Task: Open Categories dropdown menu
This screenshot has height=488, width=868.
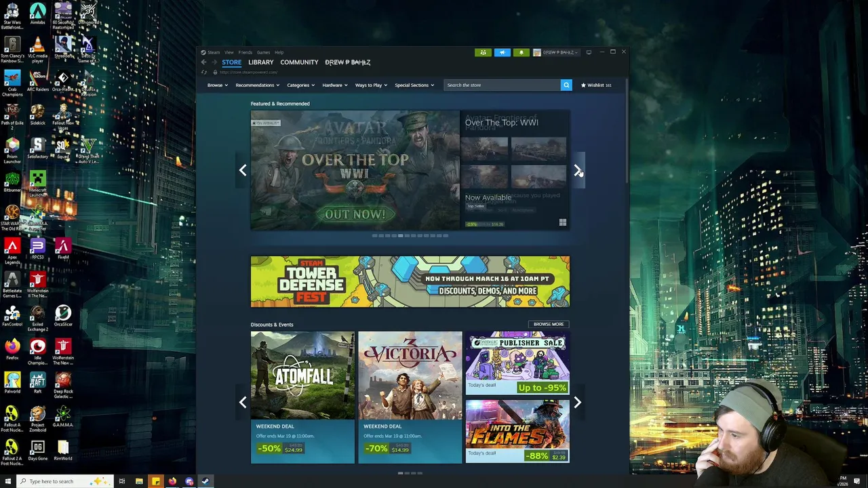Action: 300,85
